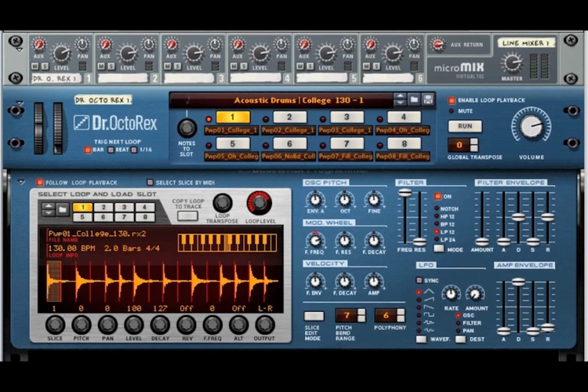Click Filter Envelope Amount slider

[482, 241]
